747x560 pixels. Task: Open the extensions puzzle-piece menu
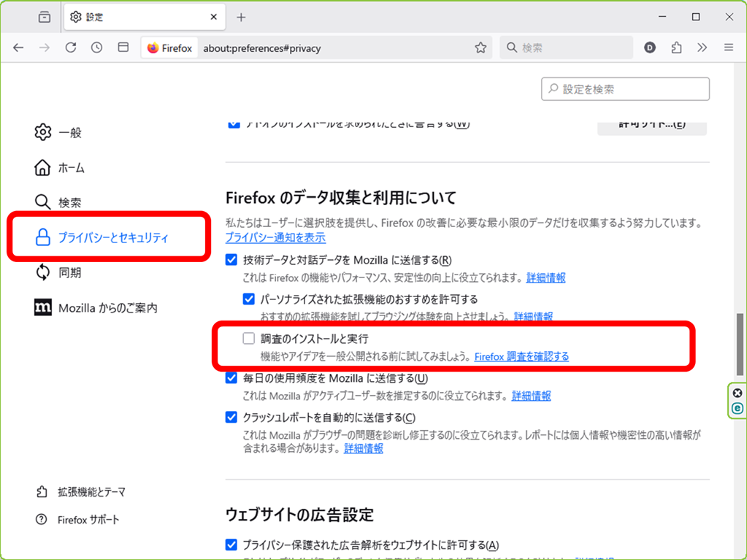(676, 47)
